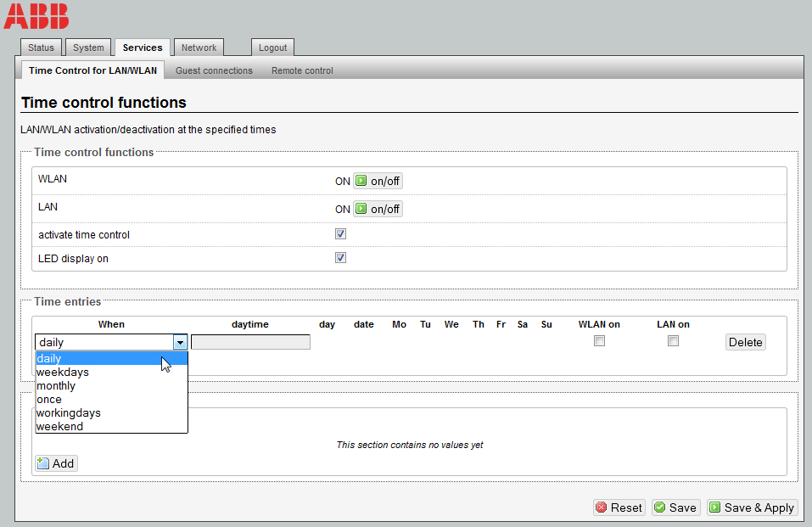Open the Network tab

pyautogui.click(x=199, y=48)
